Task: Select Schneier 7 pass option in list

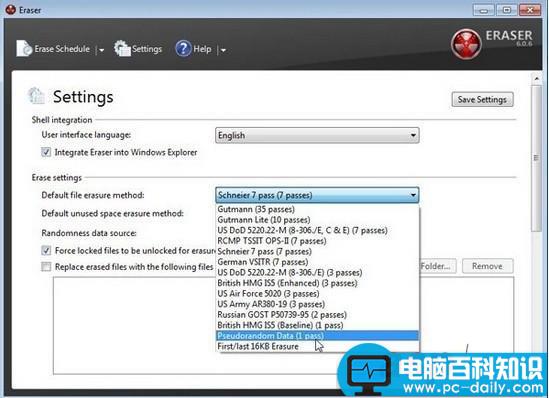Action: pos(317,251)
